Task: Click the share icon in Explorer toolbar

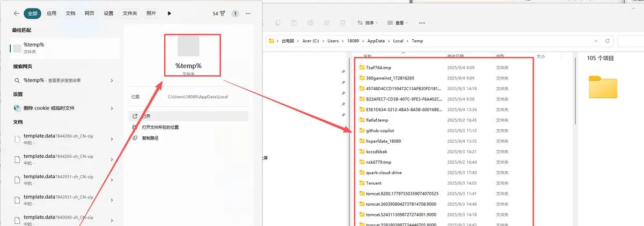Action: tap(326, 23)
